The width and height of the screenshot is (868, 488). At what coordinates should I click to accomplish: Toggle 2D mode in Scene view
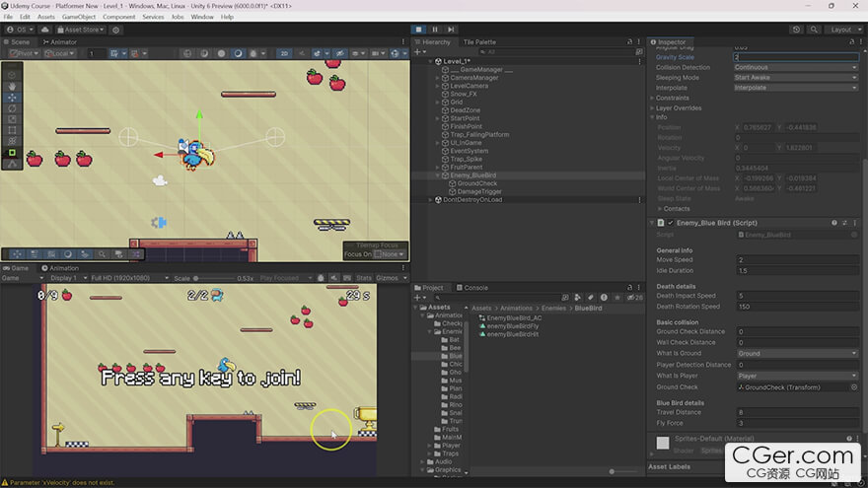pos(284,53)
